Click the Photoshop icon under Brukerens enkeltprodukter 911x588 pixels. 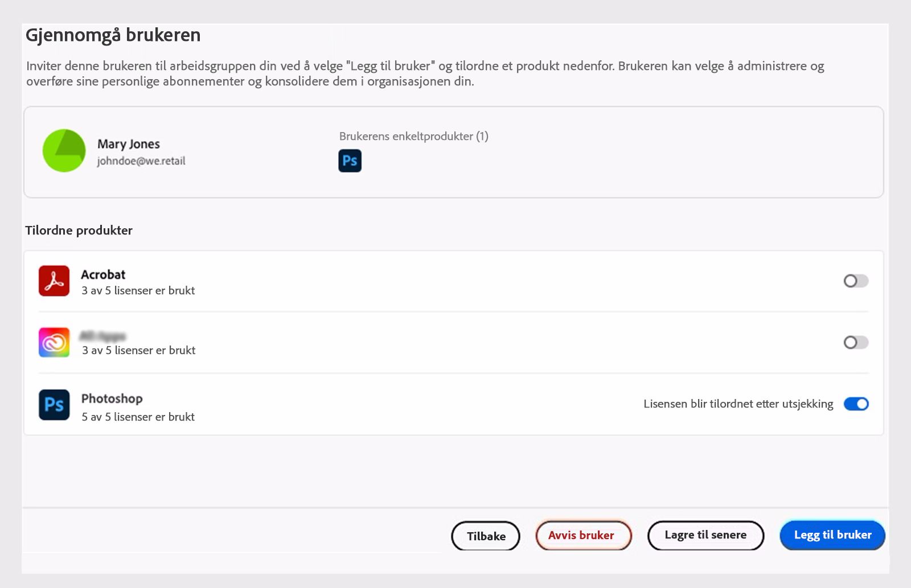point(350,161)
